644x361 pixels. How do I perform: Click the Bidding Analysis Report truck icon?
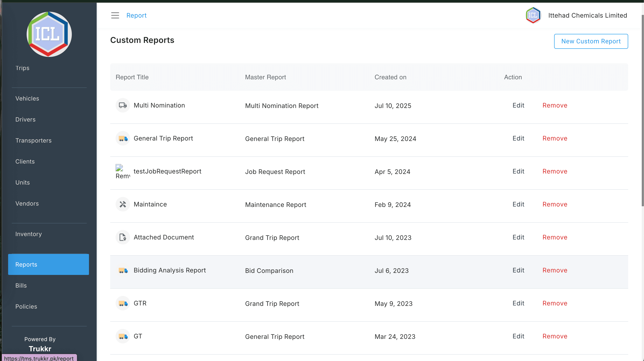[122, 270]
